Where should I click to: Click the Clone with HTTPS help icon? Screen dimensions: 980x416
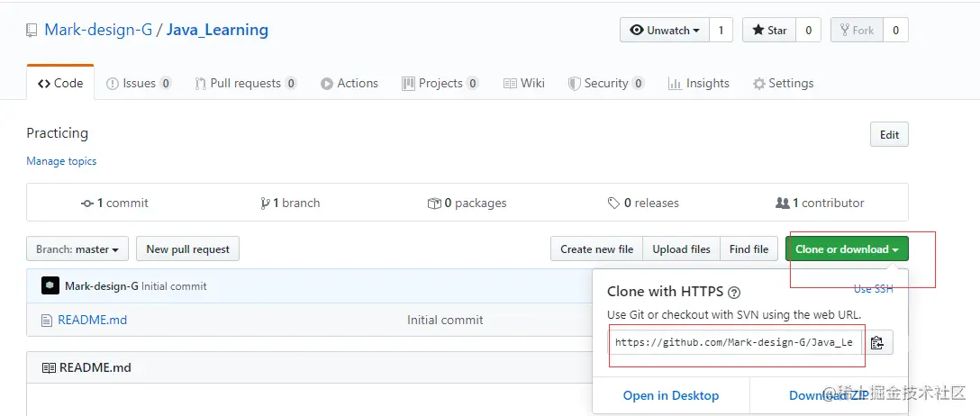734,292
